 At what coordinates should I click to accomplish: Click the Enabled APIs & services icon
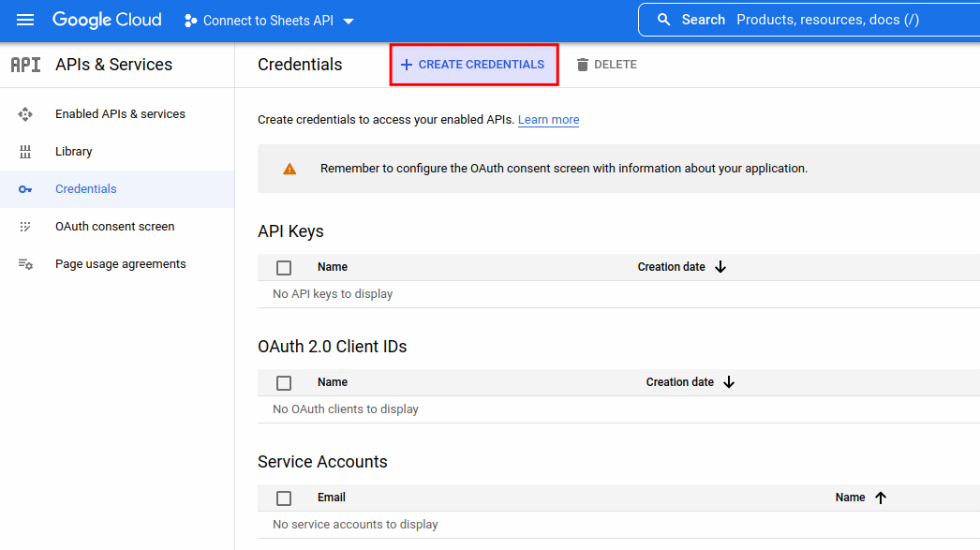pos(25,114)
